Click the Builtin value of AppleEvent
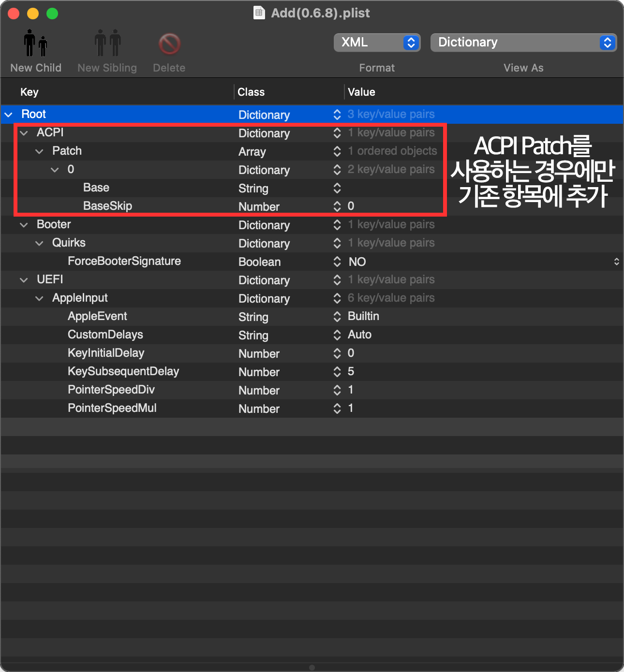624x672 pixels. click(363, 316)
